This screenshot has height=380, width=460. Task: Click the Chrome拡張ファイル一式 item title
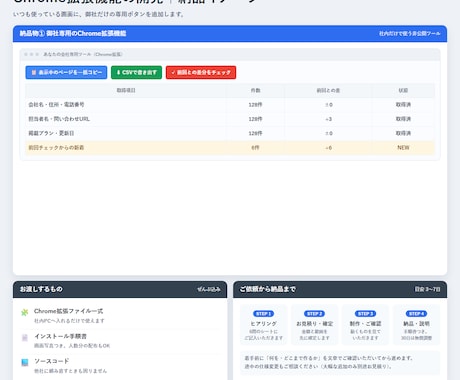68,311
